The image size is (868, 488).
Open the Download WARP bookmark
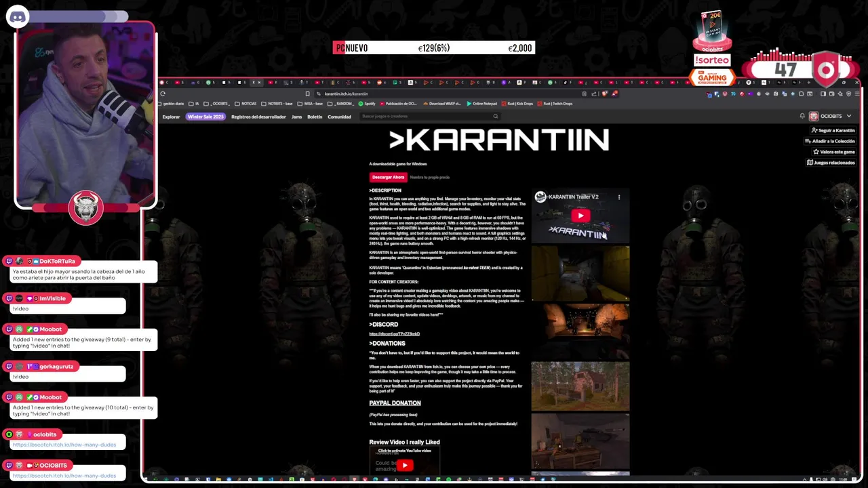[441, 104]
